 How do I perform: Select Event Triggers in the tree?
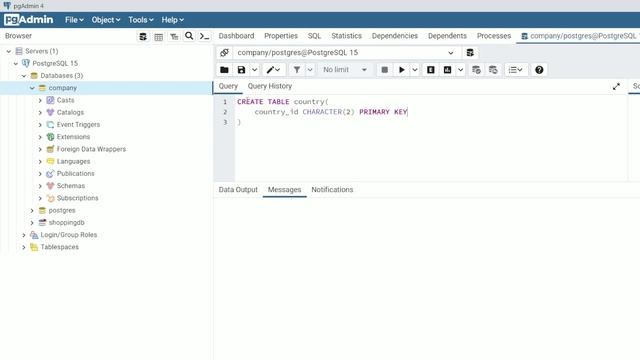coord(78,125)
